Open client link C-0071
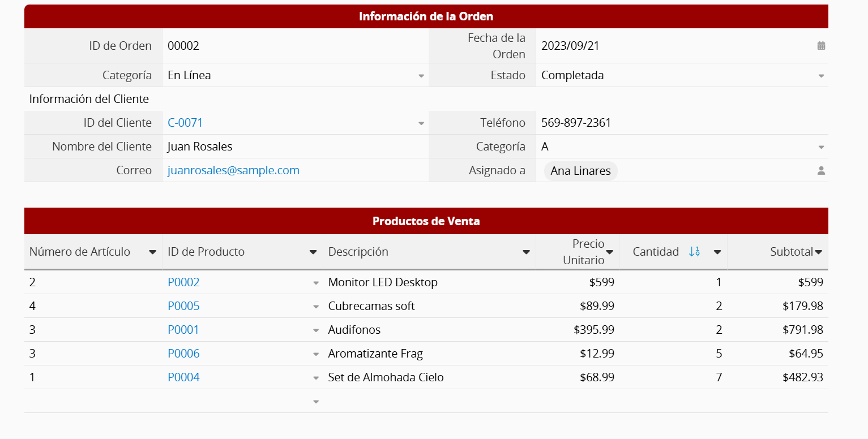The height and width of the screenshot is (439, 868). click(x=185, y=123)
